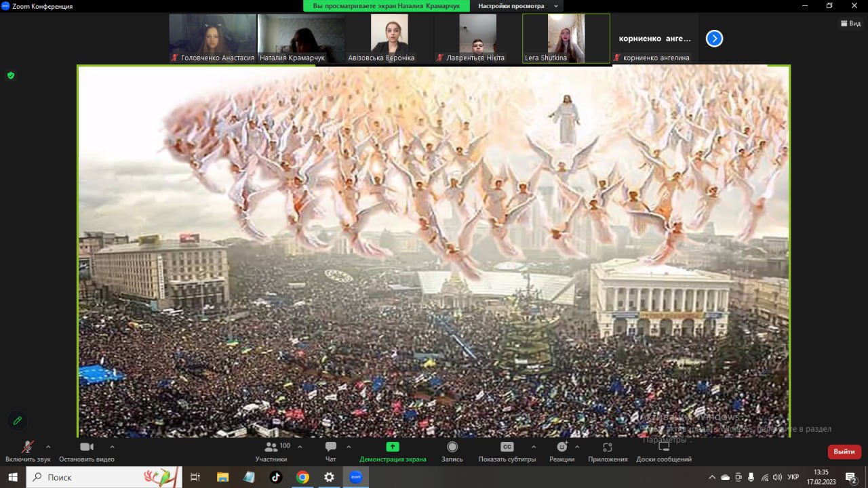868x488 pixels.
Task: Select Головченко Анастасия video thumbnail
Action: [x=213, y=39]
